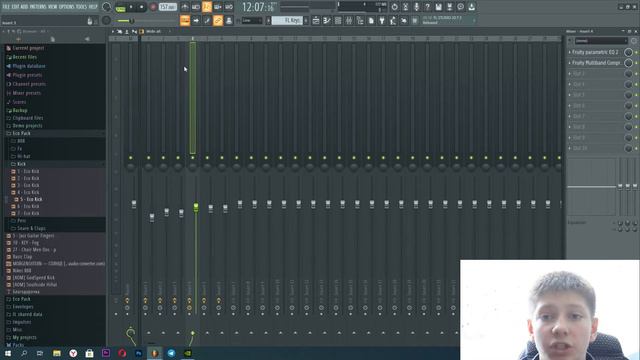This screenshot has width=640, height=360.
Task: Open the Line snap dropdown
Action: point(252,20)
